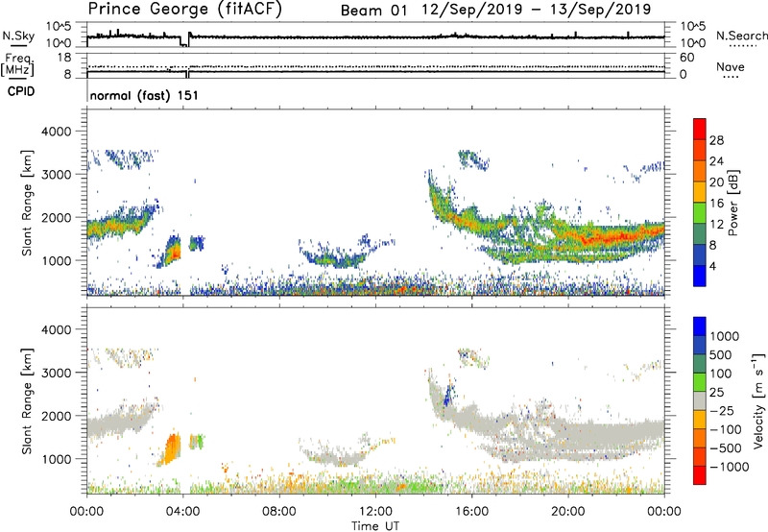Click the 'Slant Range [km]' label of the power panel
768x532 pixels.
[x=27, y=203]
